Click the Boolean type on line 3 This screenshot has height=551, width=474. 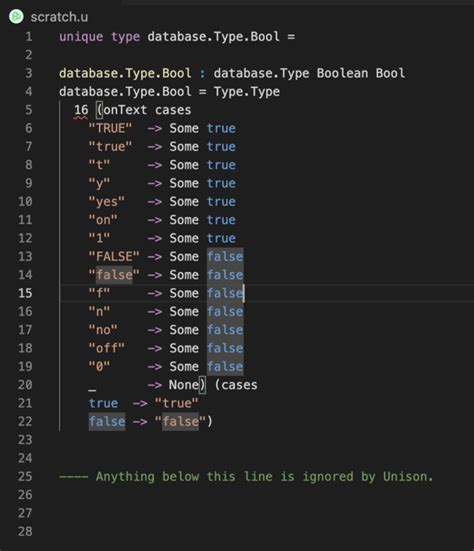[x=342, y=73]
